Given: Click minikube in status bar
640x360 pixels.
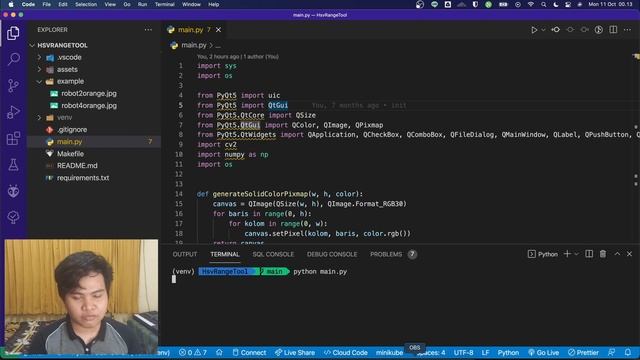Looking at the screenshot, I should (389, 352).
